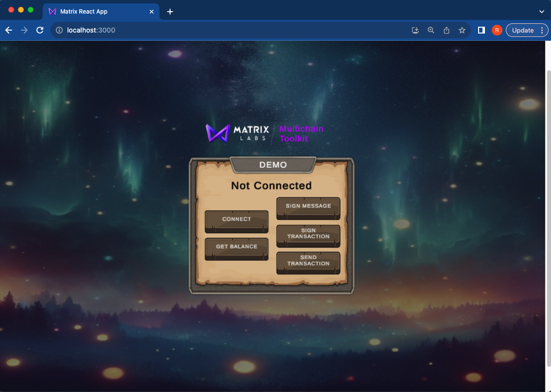This screenshot has height=392, width=551.
Task: Click the SEND TRANSACTION button
Action: (x=308, y=263)
